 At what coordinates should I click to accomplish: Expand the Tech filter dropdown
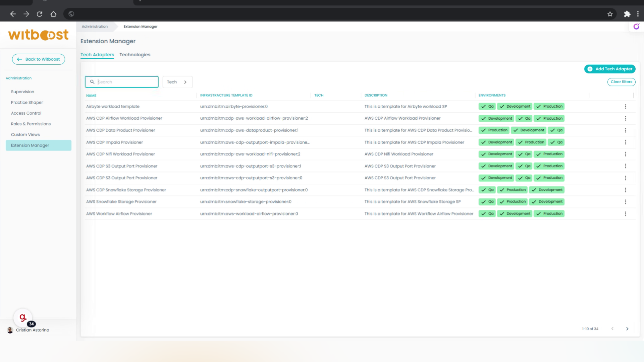pyautogui.click(x=177, y=82)
